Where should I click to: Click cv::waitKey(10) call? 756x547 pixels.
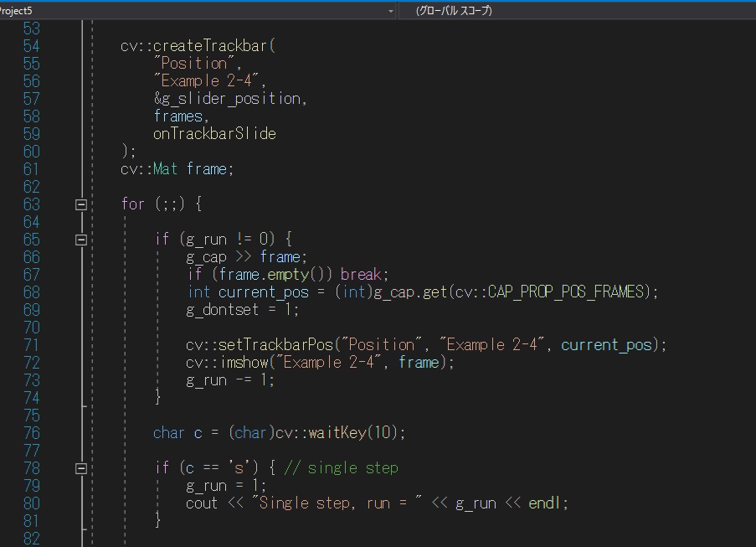(x=337, y=433)
